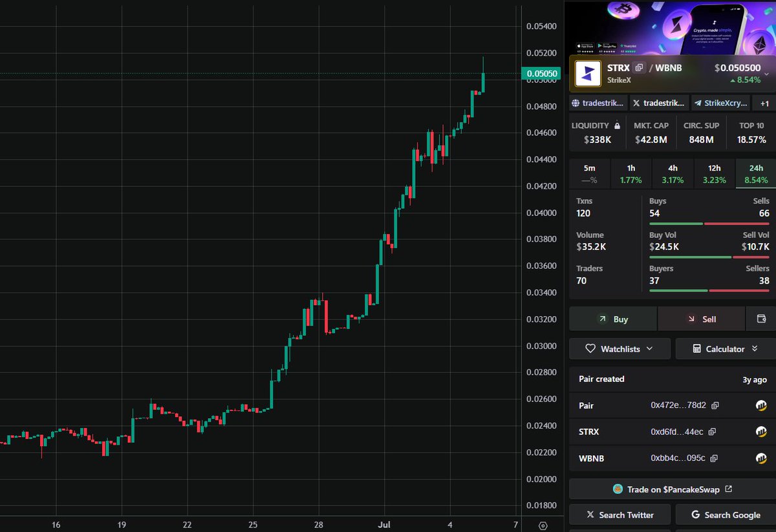Click the Txns 120 value
Screen dimensions: 776x532
click(x=583, y=213)
